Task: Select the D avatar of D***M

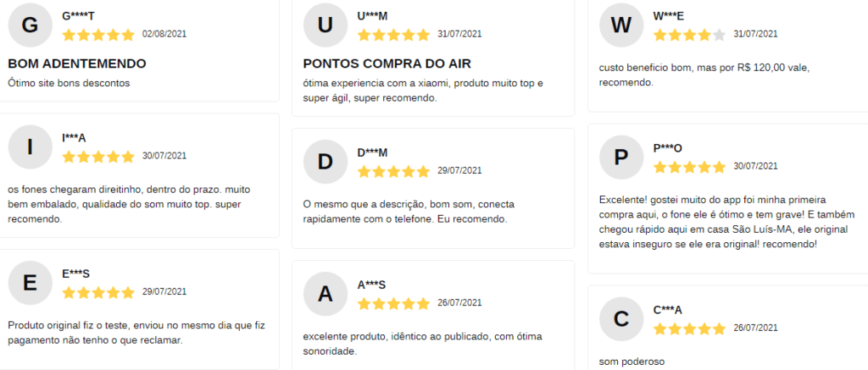Action: [x=325, y=162]
